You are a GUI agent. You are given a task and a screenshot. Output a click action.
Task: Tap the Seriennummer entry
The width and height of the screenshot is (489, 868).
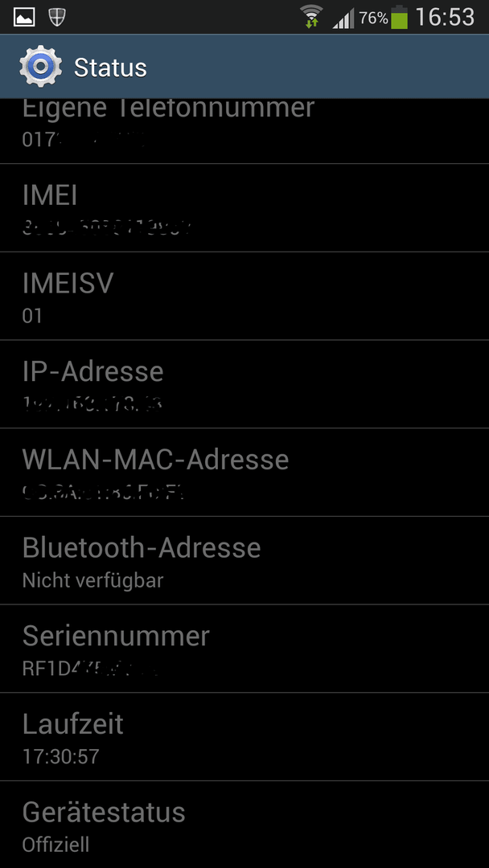(x=244, y=649)
